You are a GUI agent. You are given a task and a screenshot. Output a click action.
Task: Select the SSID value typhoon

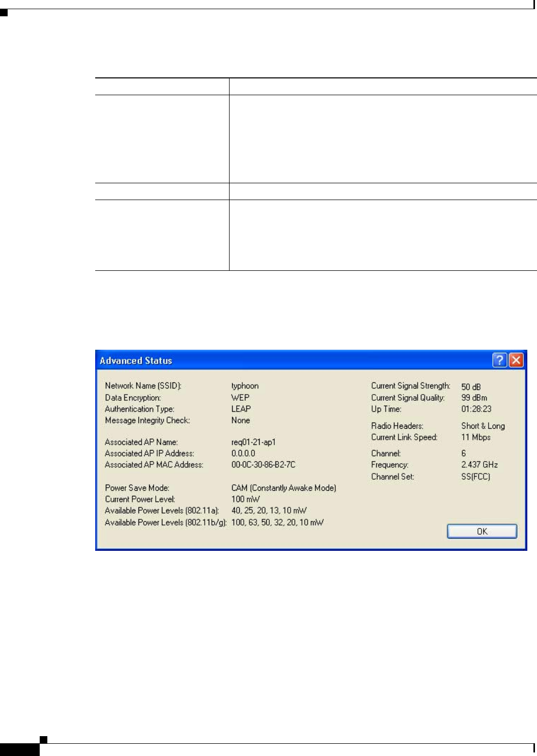[245, 386]
